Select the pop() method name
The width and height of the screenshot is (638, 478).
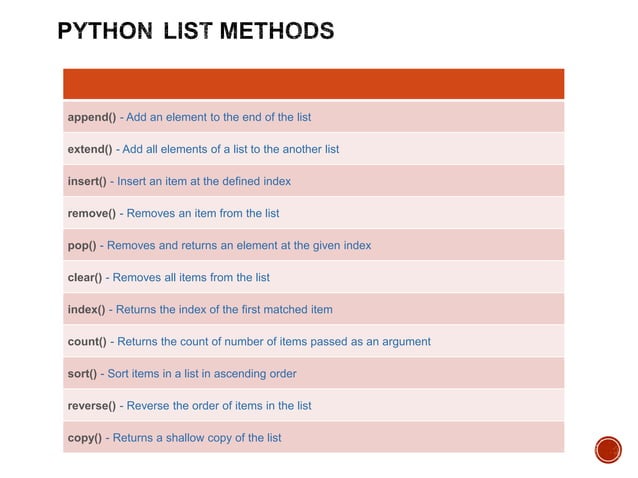(x=81, y=245)
